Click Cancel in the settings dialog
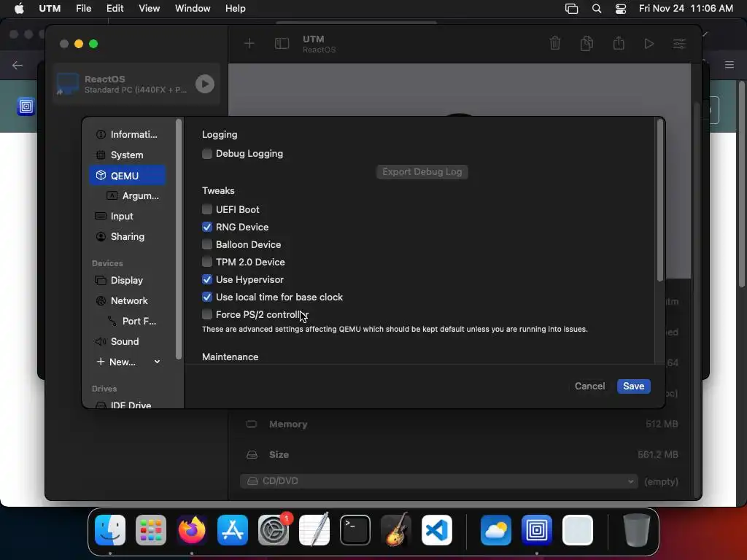747x560 pixels. [x=589, y=386]
